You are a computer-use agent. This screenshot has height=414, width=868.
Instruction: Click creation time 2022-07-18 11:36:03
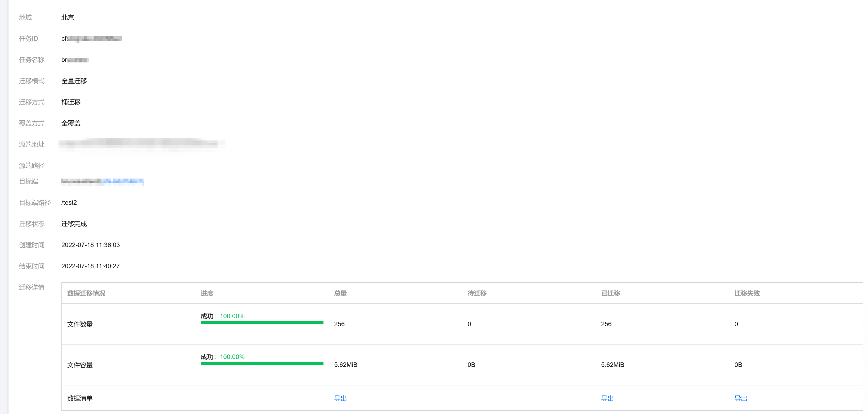coord(90,245)
